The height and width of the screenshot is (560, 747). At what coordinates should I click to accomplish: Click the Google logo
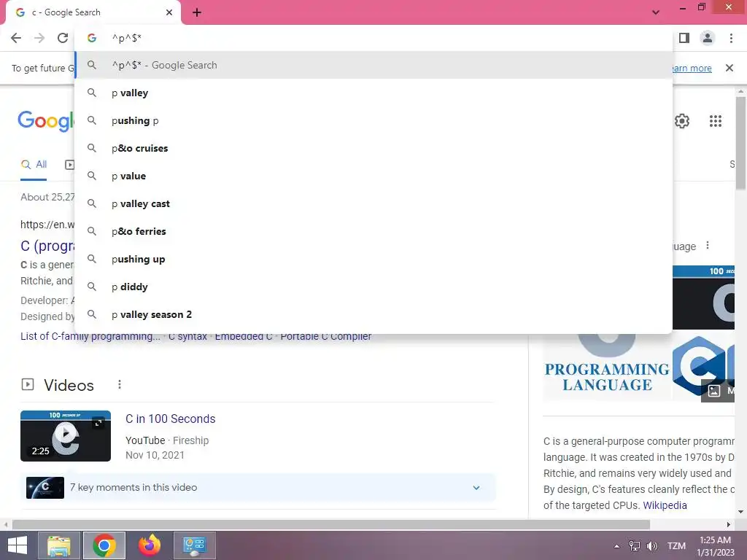tap(46, 121)
